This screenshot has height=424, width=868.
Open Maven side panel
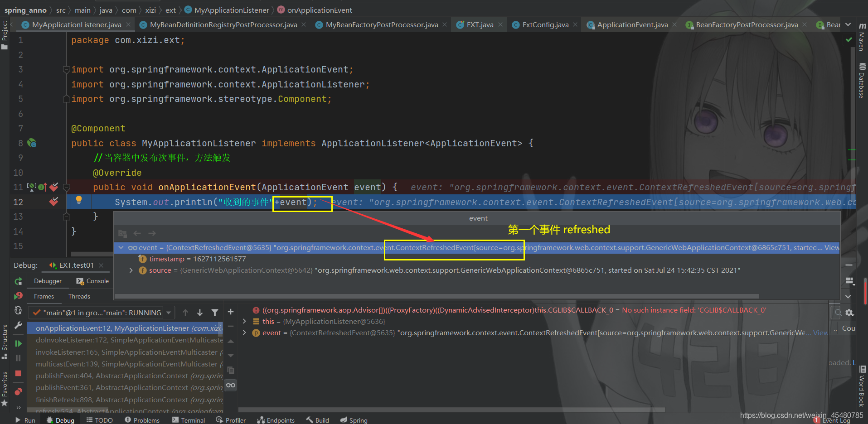(x=862, y=37)
